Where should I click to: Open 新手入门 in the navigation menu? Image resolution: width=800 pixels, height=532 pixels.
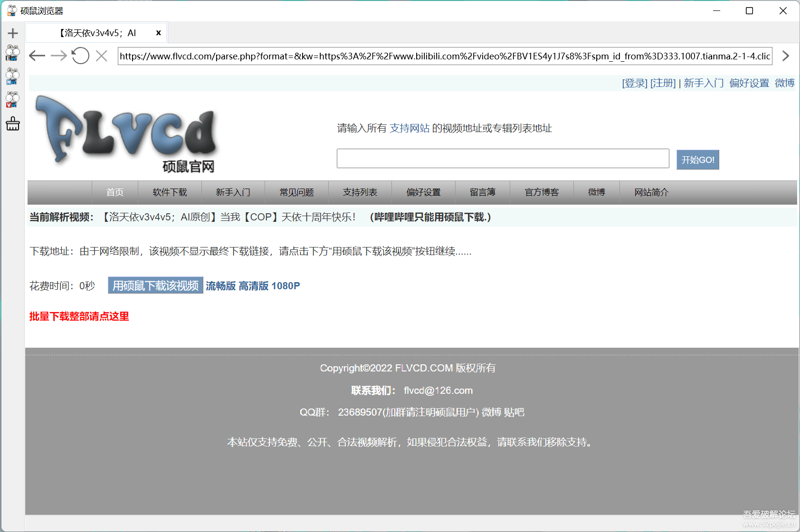(233, 192)
